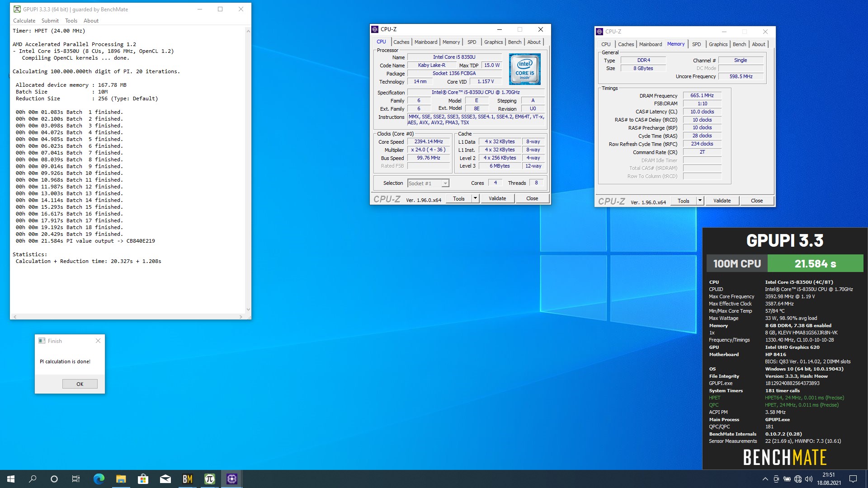This screenshot has width=868, height=488.
Task: Show hidden tray icons chevron
Action: coord(765,479)
